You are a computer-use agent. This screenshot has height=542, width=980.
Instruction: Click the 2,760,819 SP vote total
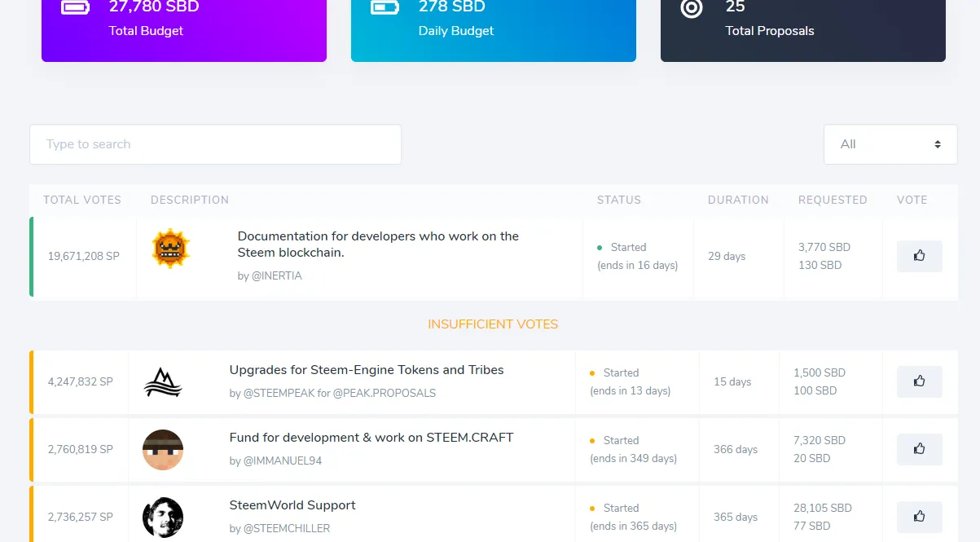81,449
